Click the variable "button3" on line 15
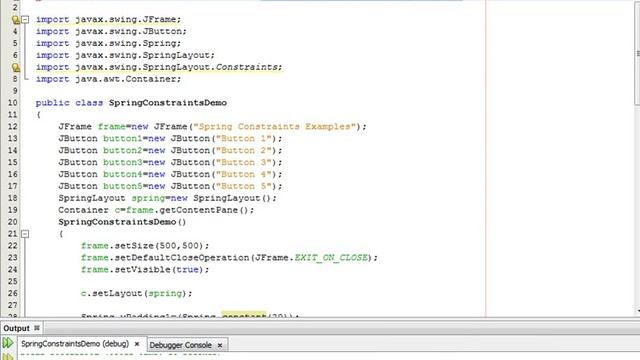The height and width of the screenshot is (360, 640). 122,162
